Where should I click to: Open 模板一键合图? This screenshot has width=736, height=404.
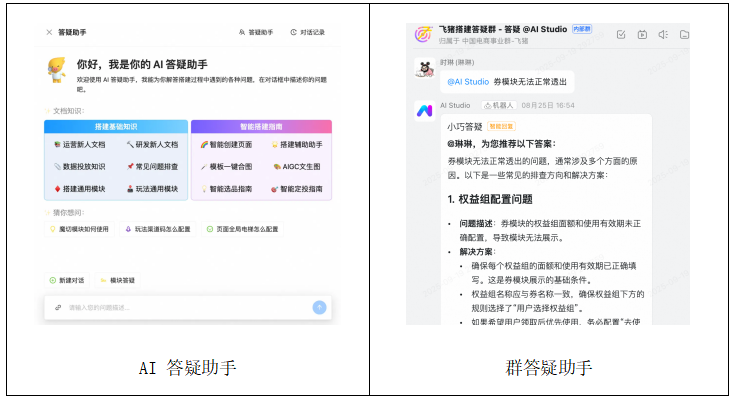tap(226, 167)
